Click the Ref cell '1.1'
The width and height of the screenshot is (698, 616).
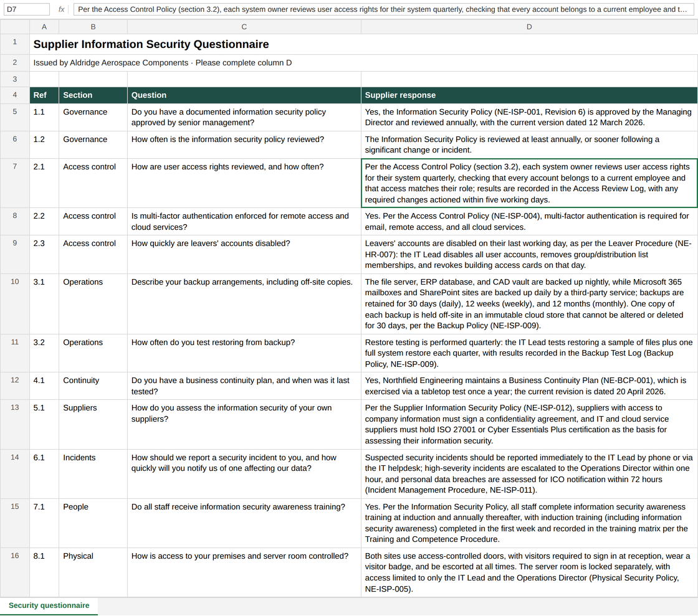44,118
